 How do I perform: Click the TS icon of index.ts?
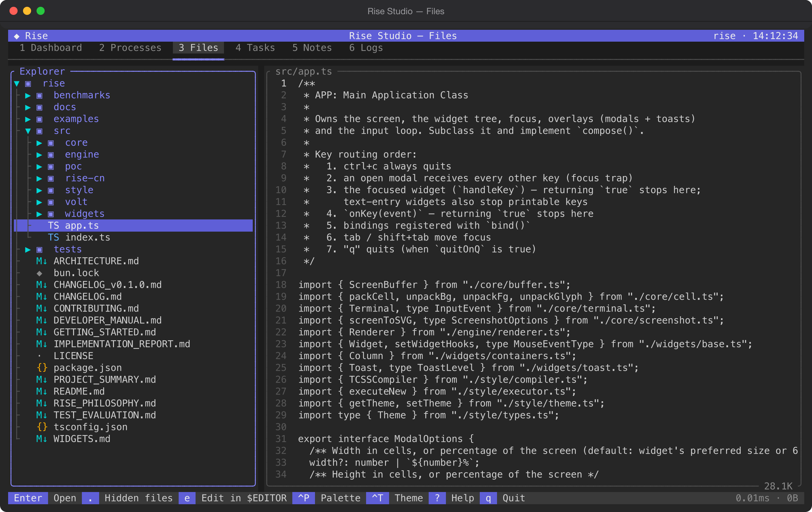coord(53,237)
